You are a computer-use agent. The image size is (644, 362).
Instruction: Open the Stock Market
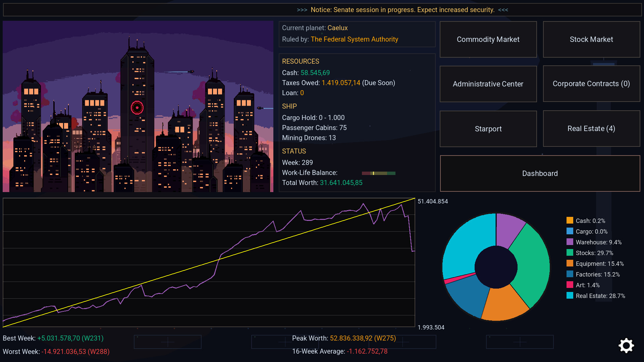pyautogui.click(x=591, y=40)
